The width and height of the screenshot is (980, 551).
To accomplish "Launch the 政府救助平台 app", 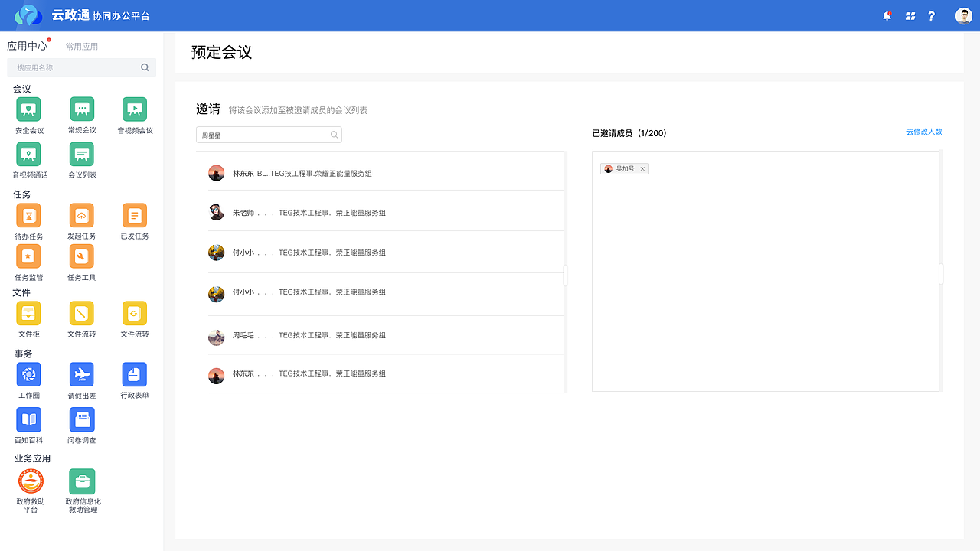I will point(31,481).
